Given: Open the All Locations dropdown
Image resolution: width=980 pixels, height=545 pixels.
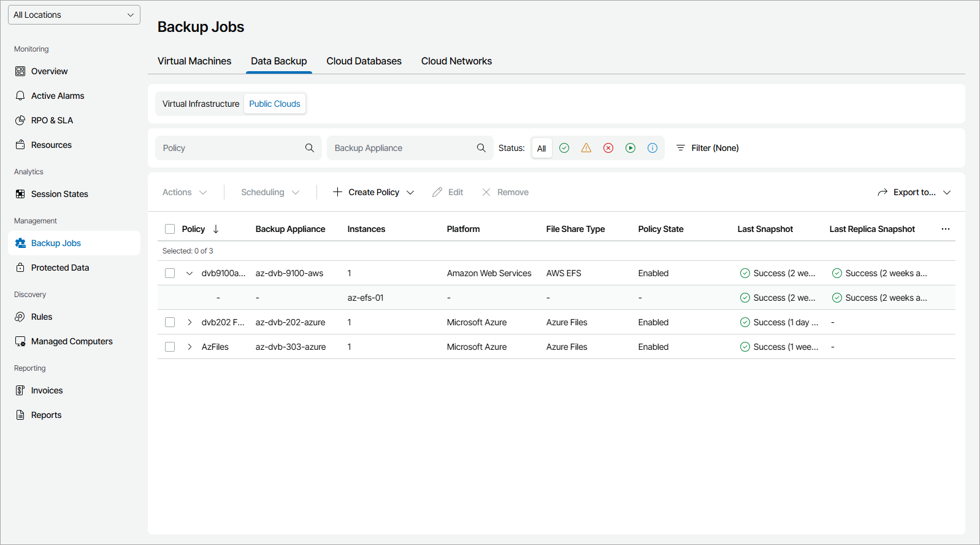Looking at the screenshot, I should (x=74, y=15).
